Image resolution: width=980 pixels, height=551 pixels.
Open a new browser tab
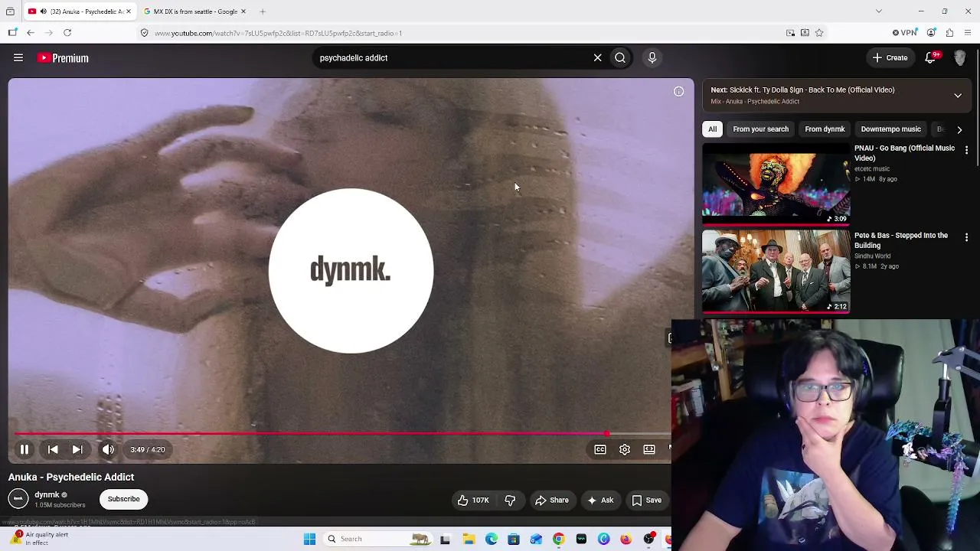[263, 11]
